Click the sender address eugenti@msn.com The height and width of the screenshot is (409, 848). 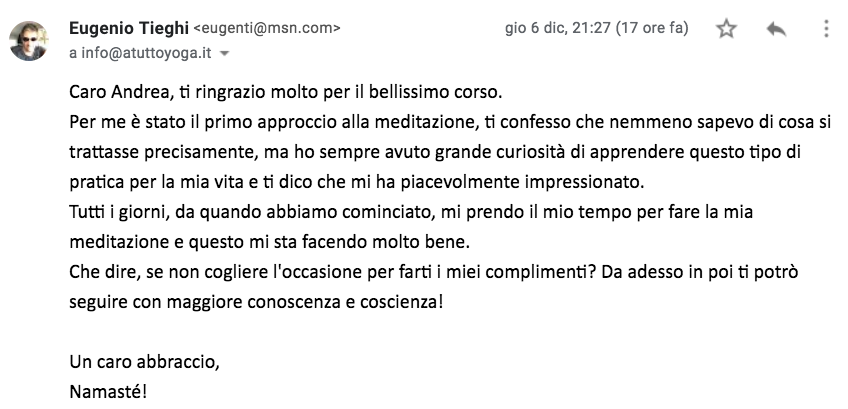tap(267, 29)
